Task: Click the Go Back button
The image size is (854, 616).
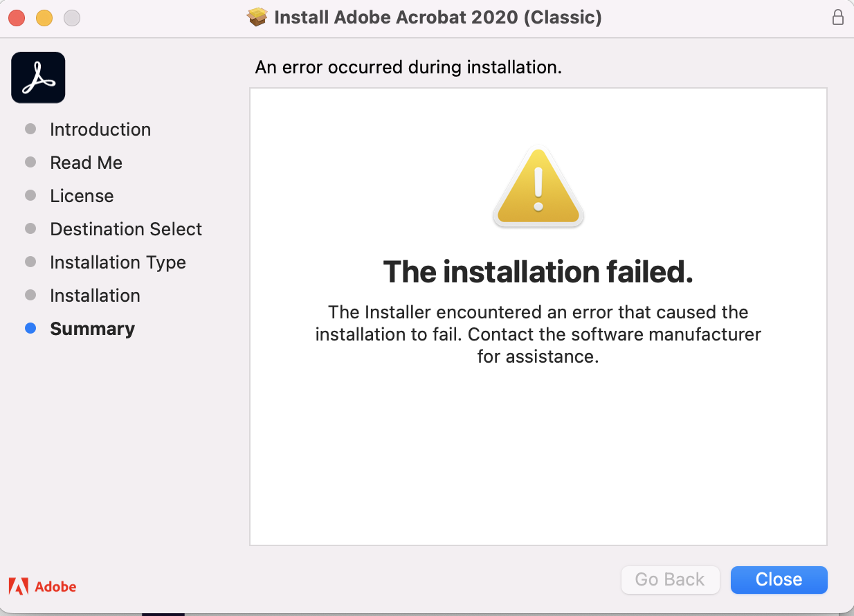Action: pos(670,579)
